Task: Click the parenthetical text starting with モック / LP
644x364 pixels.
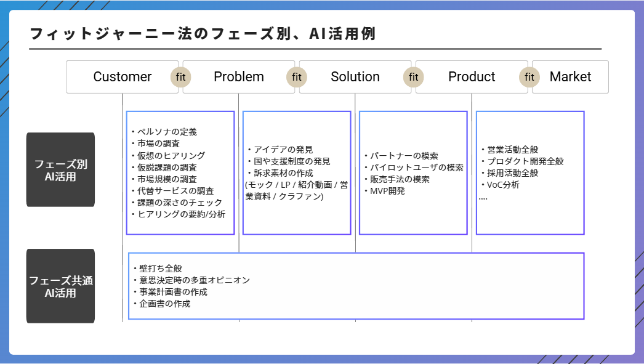Action: coord(297,191)
